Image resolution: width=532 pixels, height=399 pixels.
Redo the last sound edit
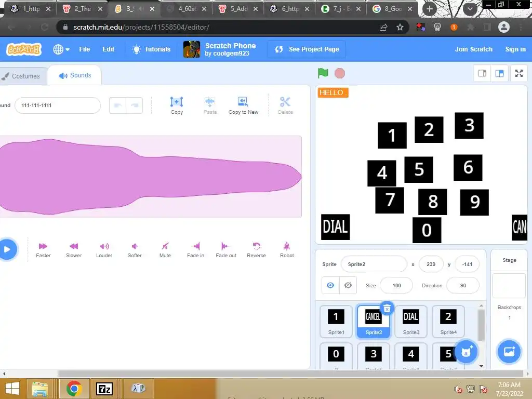135,105
